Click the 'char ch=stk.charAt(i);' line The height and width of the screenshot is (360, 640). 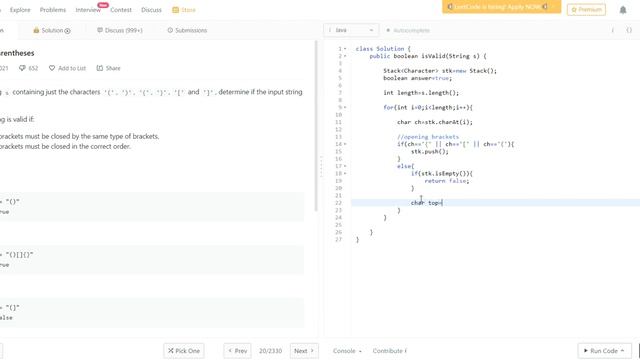[x=435, y=122]
